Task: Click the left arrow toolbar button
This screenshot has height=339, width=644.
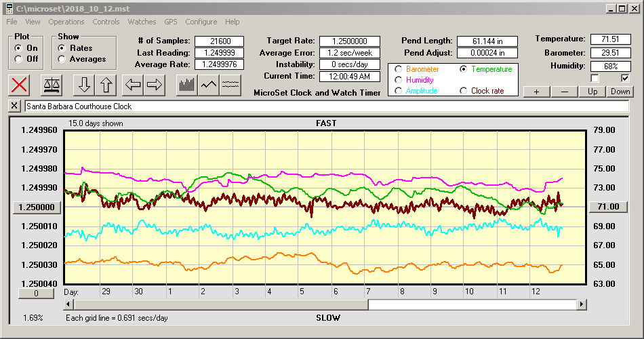Action: coord(133,85)
